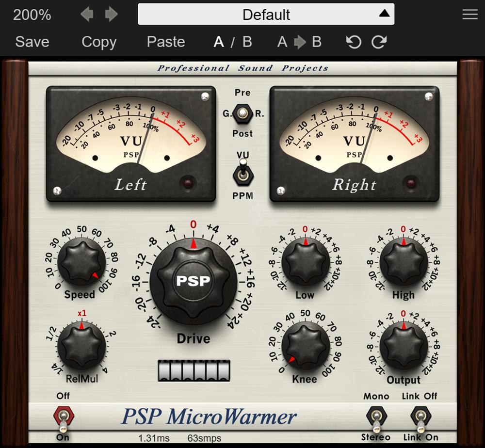Open the Default preset dropdown

pyautogui.click(x=266, y=15)
